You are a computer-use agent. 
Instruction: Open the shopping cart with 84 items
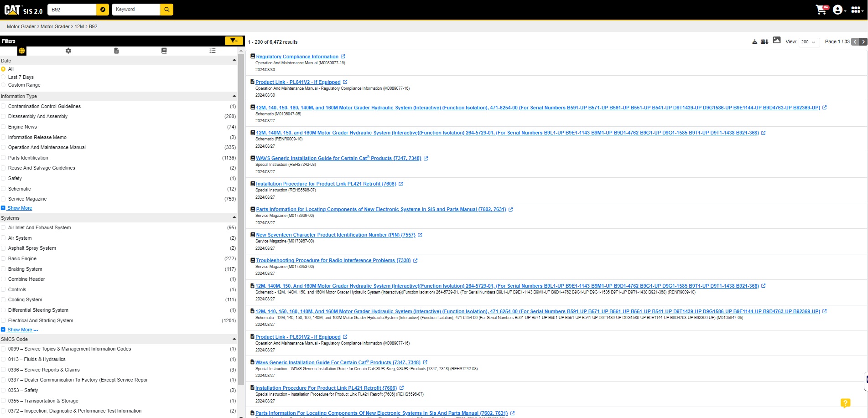(821, 10)
